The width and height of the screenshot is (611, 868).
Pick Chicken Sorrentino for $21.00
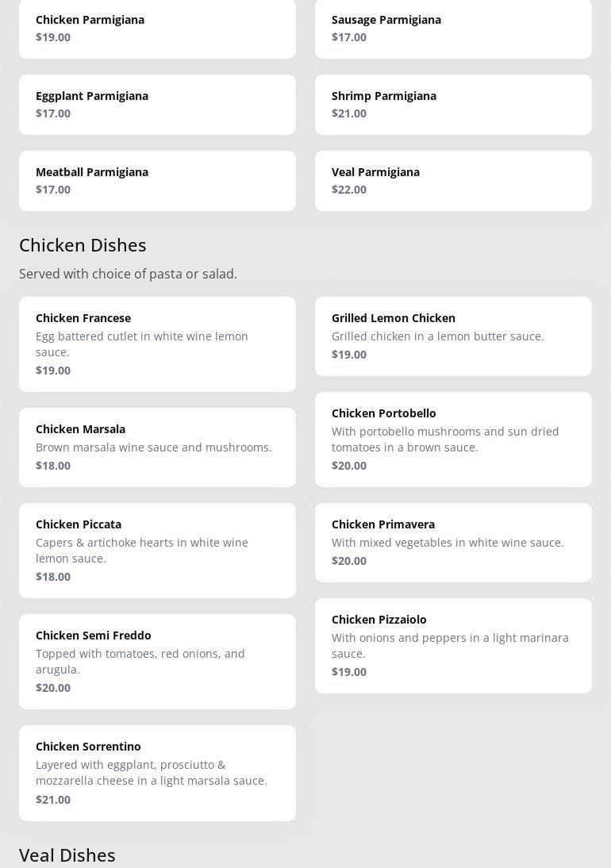point(157,773)
